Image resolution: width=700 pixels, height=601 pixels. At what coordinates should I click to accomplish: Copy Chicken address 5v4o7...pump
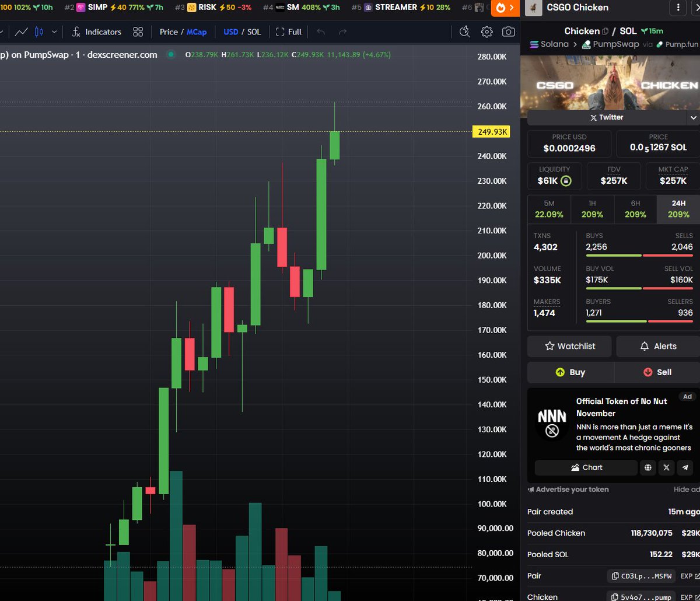(641, 596)
